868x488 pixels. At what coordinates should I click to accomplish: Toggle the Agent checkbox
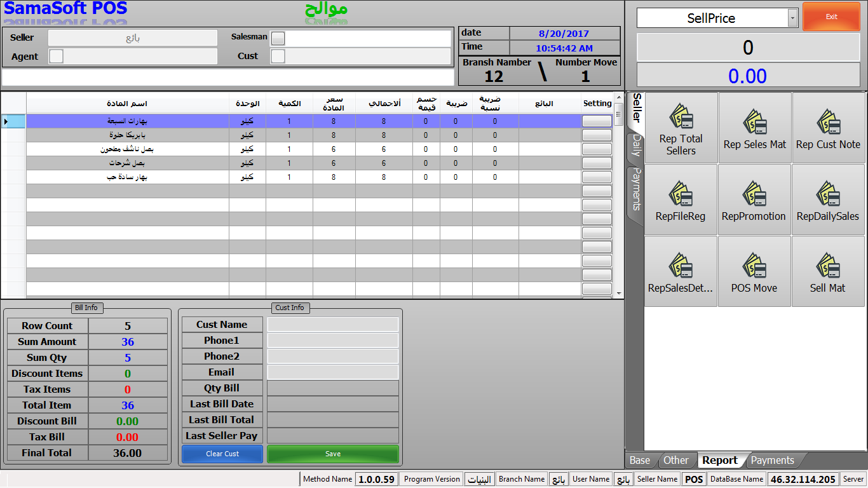coord(57,57)
